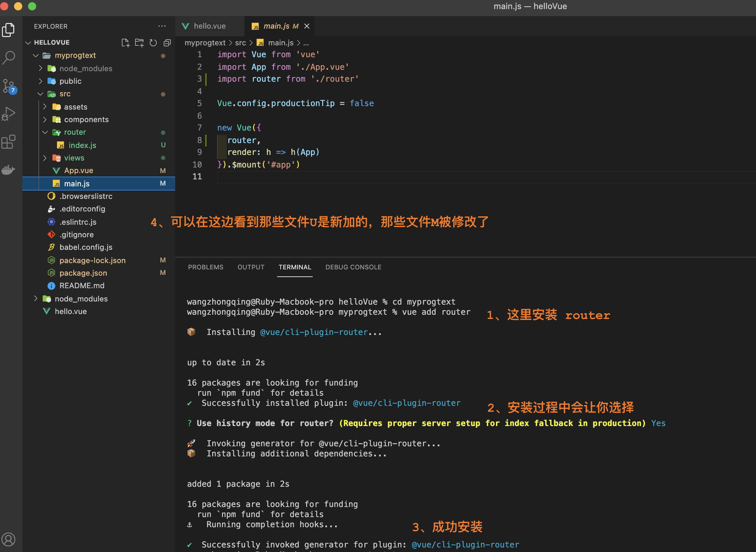The height and width of the screenshot is (552, 756).
Task: Click src in the breadcrumb path
Action: click(240, 43)
